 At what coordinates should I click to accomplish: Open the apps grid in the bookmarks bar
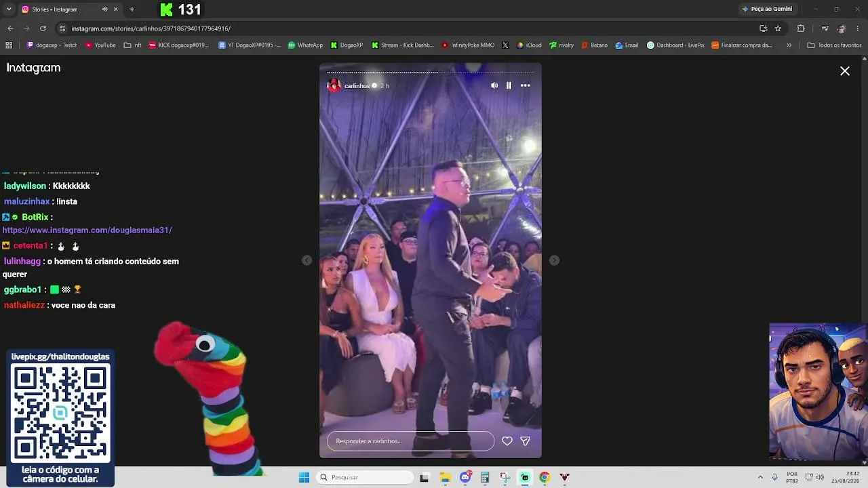click(9, 45)
